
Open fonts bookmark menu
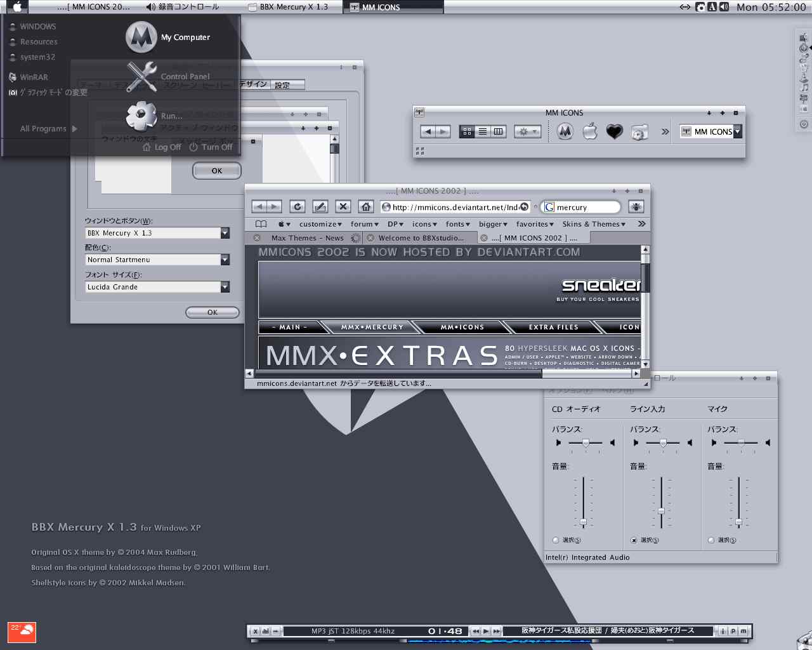coord(458,224)
